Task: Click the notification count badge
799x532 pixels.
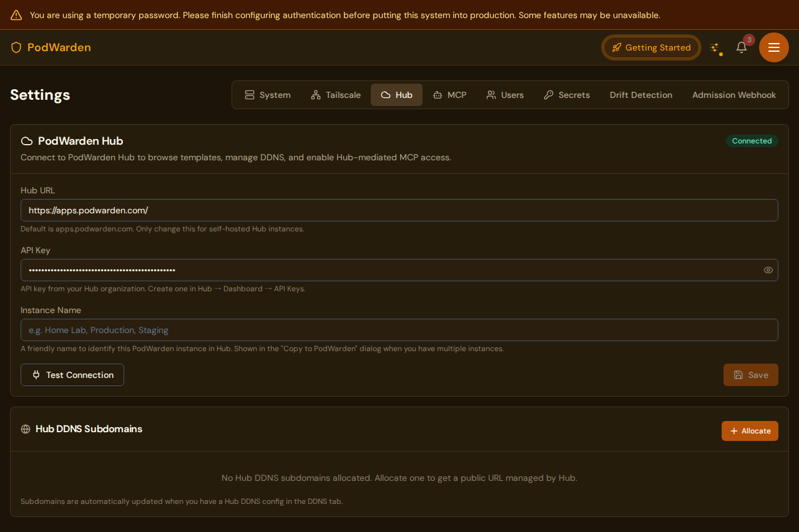Action: tap(748, 39)
